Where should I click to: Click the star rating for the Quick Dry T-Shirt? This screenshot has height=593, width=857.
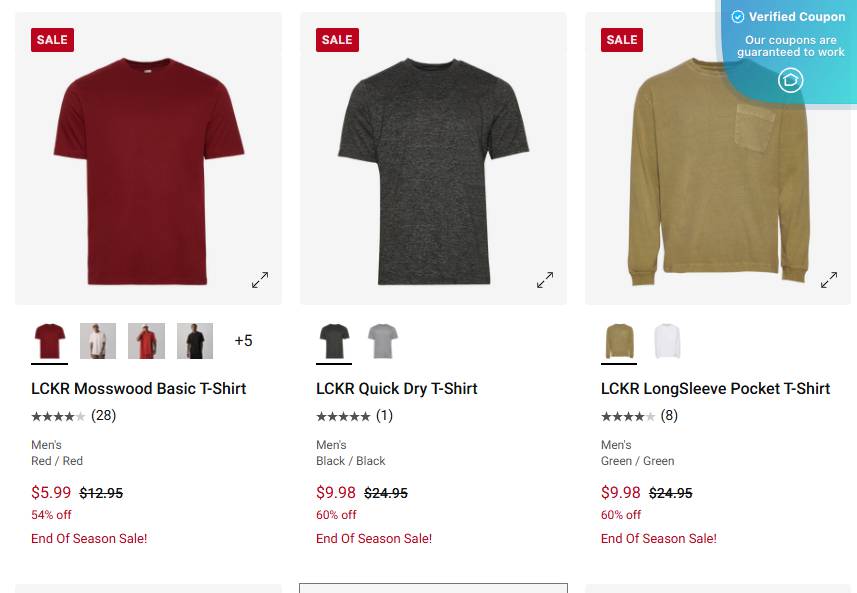(340, 415)
